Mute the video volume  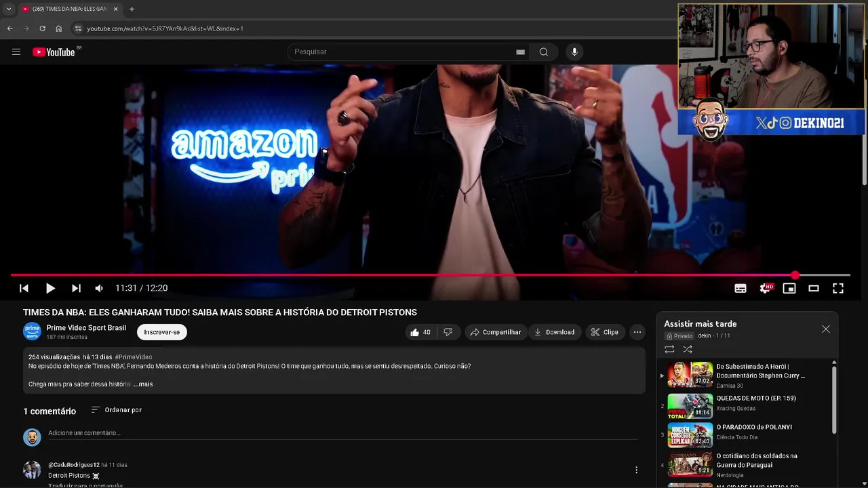pos(99,288)
